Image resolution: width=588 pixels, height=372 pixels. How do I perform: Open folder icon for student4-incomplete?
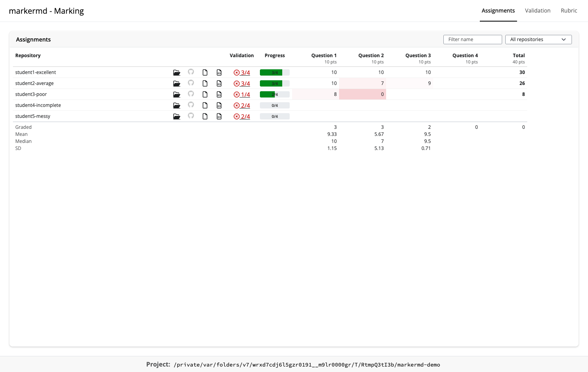coord(177,105)
